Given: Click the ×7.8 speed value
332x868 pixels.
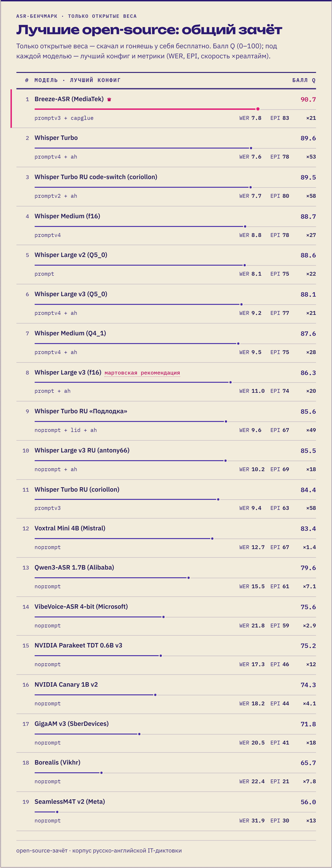Looking at the screenshot, I should tap(309, 781).
